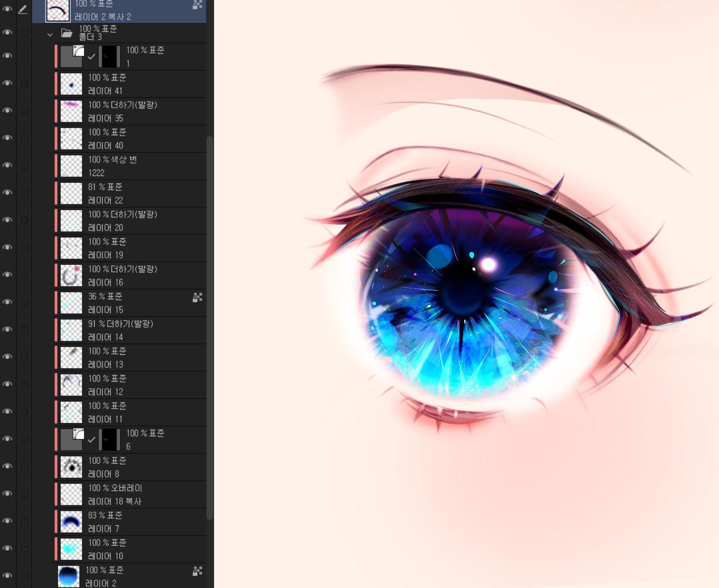Screen dimensions: 719x588
Task: Toggle visibility of 레이어 16
Action: point(7,275)
